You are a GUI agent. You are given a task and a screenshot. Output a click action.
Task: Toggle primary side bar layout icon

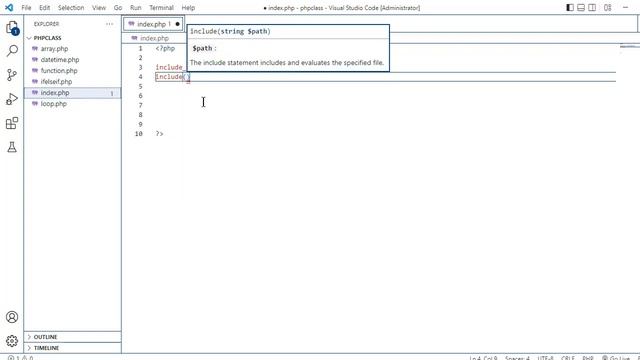[x=570, y=7]
